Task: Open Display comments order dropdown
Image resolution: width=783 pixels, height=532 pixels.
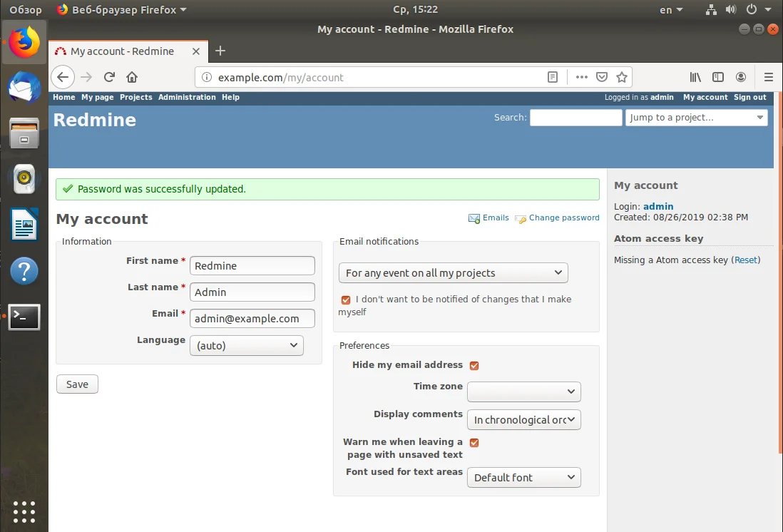Action: pos(524,419)
